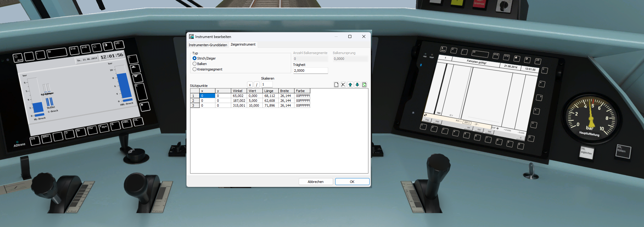This screenshot has width=644, height=227.
Task: Click the Länge cell showing 71,896
Action: (x=270, y=105)
